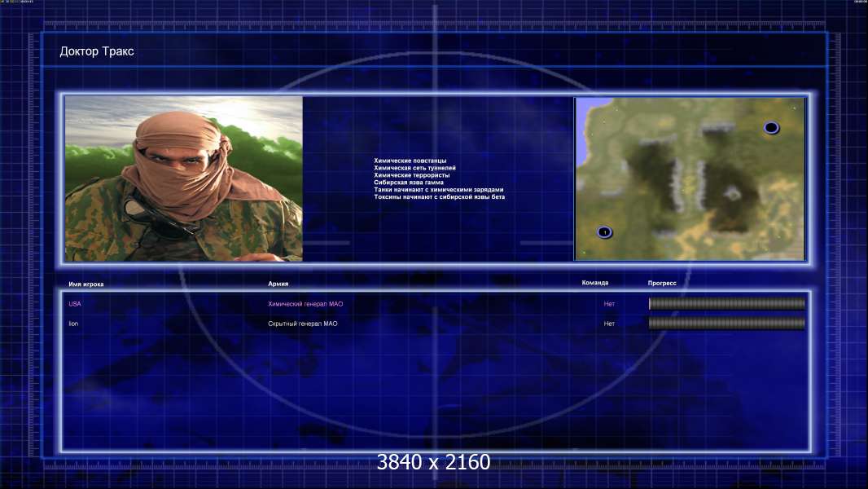
Task: Select upper-right start position marker on map
Action: (771, 128)
